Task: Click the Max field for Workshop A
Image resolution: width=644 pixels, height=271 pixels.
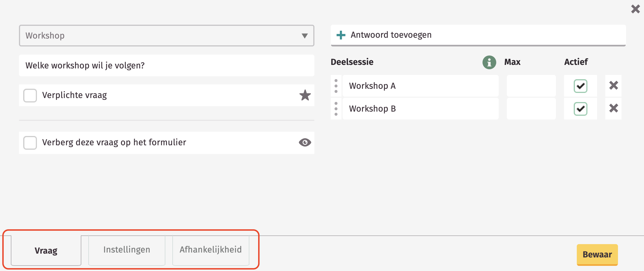Action: click(531, 86)
